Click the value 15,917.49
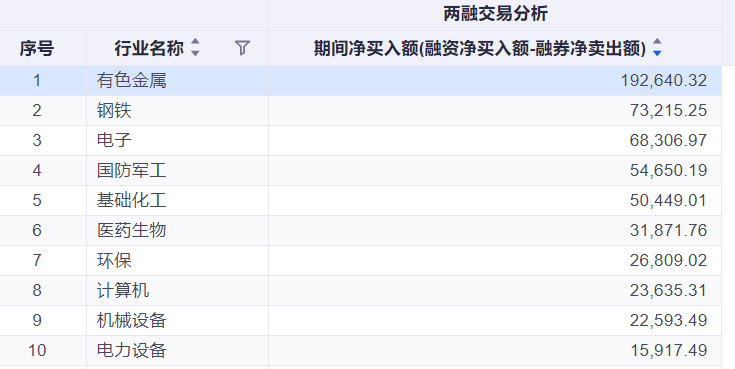This screenshot has width=735, height=369. (668, 351)
